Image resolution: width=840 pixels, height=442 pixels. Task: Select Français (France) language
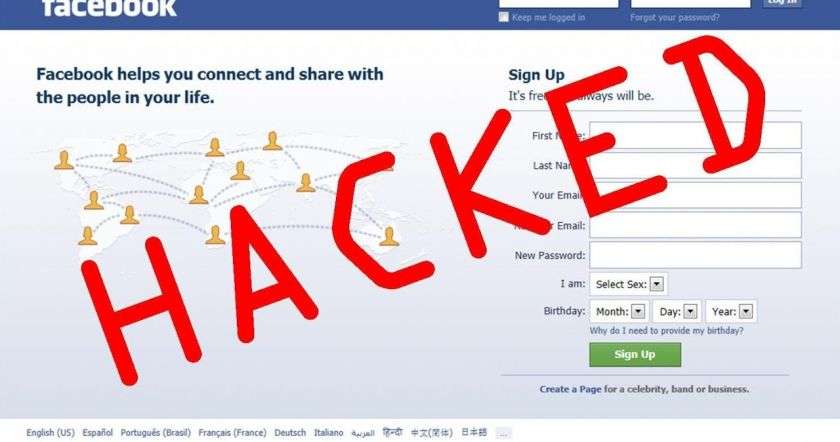coord(232,432)
